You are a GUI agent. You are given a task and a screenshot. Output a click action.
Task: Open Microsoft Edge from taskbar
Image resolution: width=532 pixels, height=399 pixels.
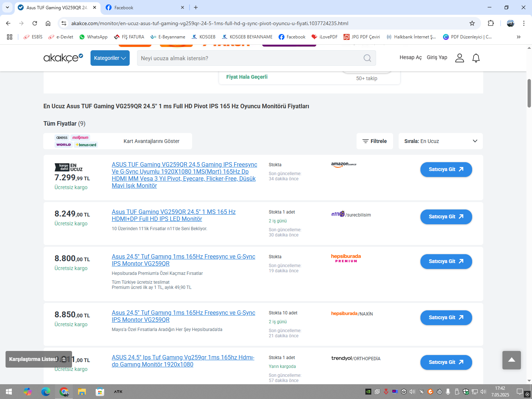click(x=46, y=392)
